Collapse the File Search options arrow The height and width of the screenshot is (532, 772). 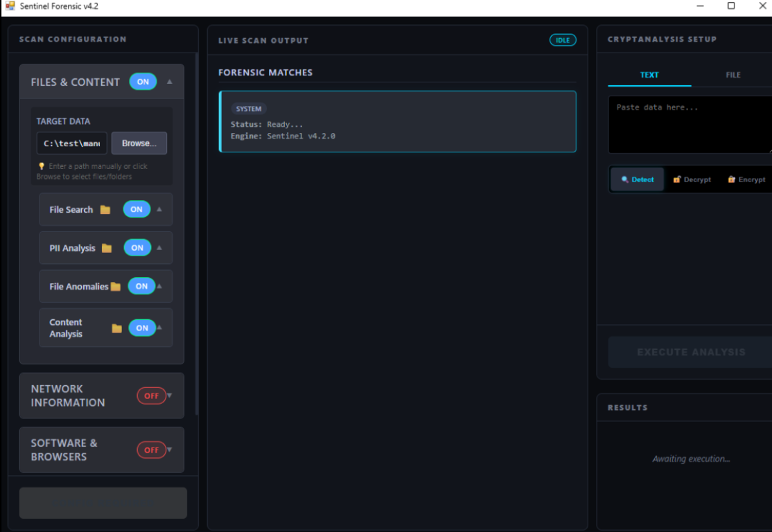159,209
